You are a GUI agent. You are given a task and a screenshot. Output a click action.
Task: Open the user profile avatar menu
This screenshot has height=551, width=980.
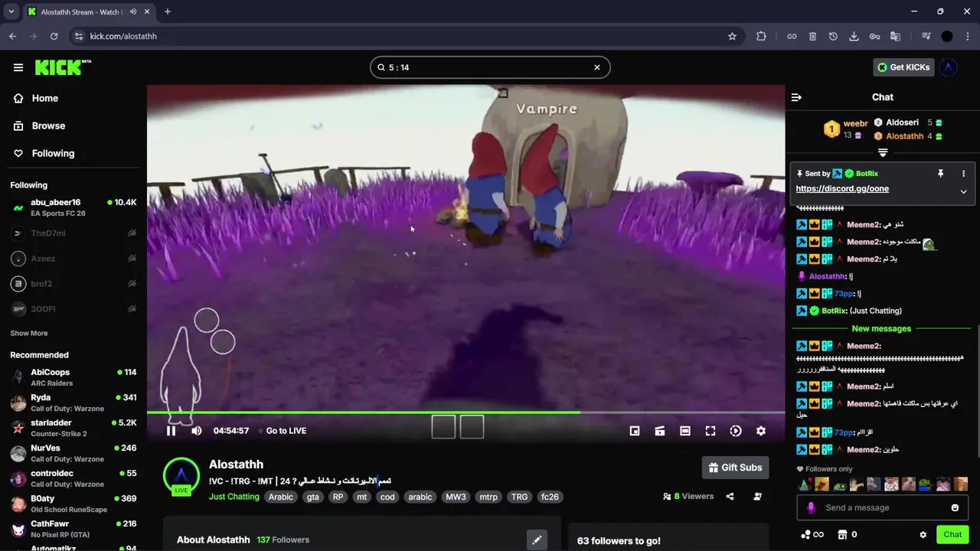click(x=949, y=67)
